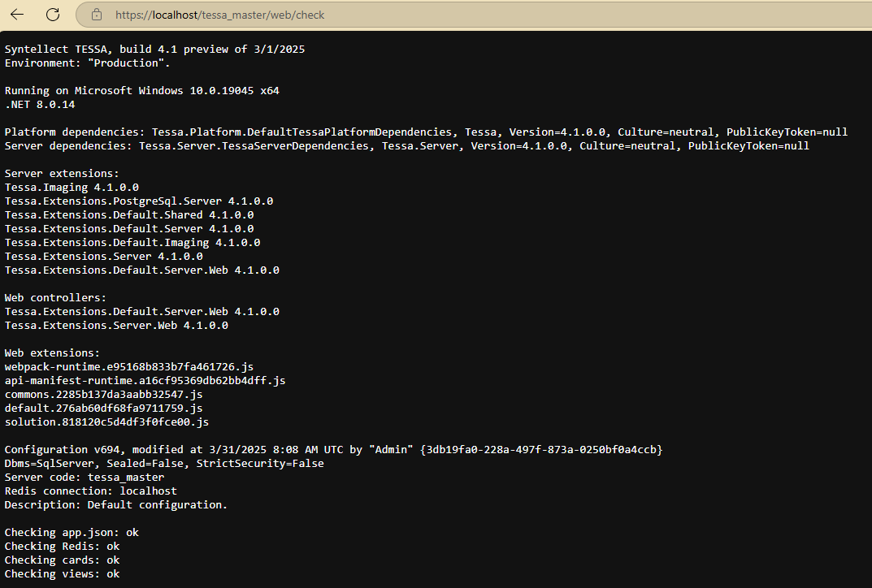The height and width of the screenshot is (588, 872).
Task: Click the 'Web extensions:' heading
Action: point(52,353)
